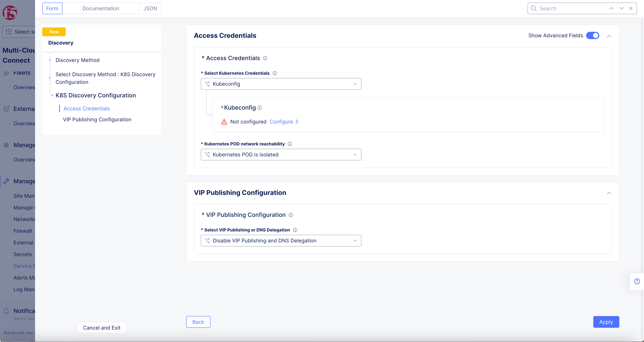Viewport: 644px width, 342px height.
Task: Open Select Kubernetes Credentials dropdown
Action: [281, 84]
